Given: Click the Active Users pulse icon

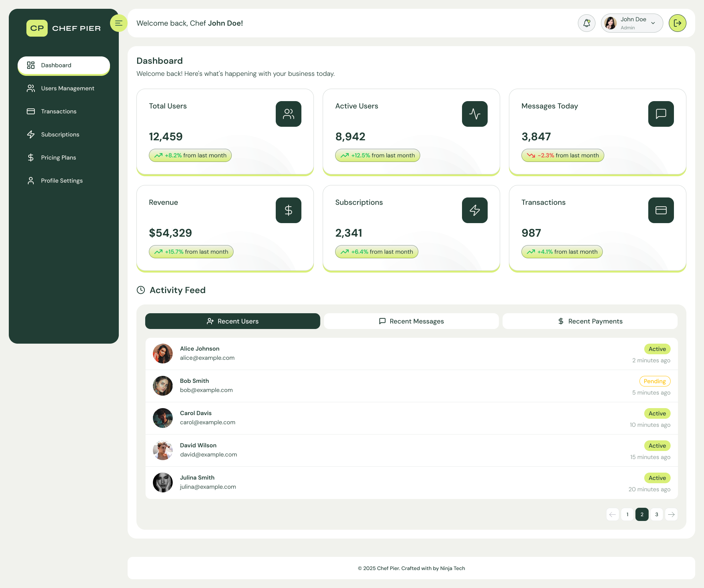Looking at the screenshot, I should (x=474, y=114).
